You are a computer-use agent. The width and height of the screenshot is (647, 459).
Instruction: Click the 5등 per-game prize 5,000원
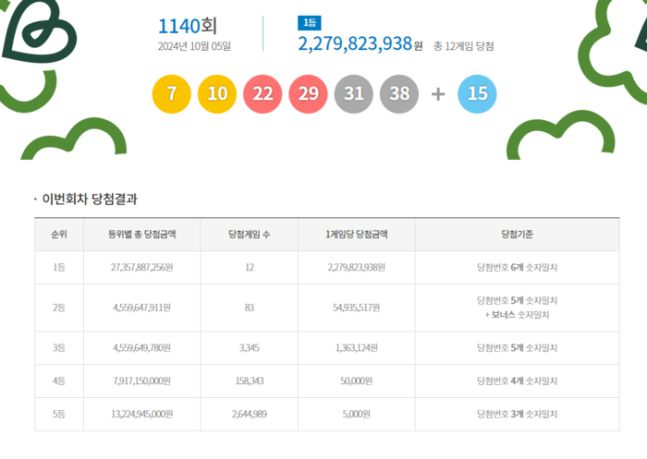[x=357, y=413]
